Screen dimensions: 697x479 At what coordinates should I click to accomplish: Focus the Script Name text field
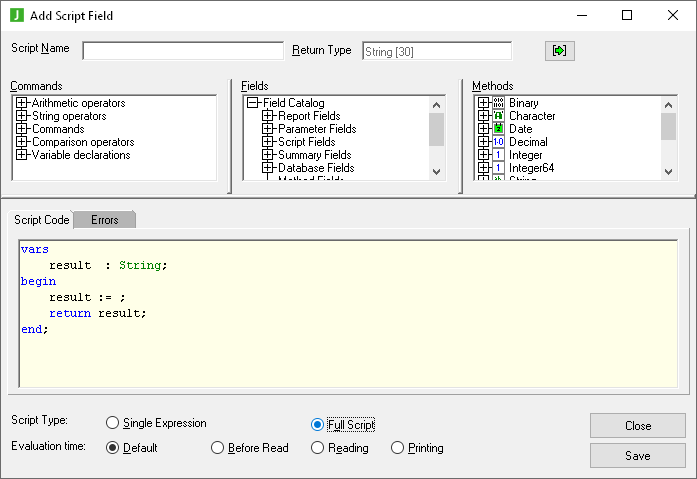tap(183, 50)
